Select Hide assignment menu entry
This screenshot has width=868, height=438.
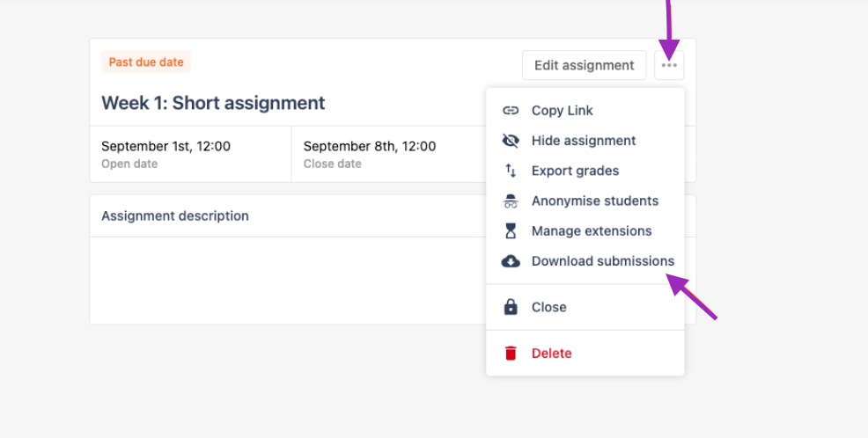[x=585, y=141]
